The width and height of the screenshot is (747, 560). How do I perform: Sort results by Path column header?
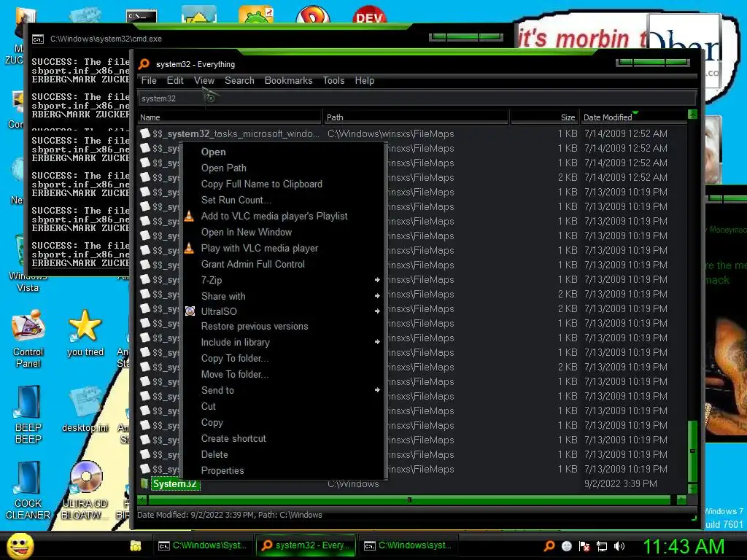point(416,117)
